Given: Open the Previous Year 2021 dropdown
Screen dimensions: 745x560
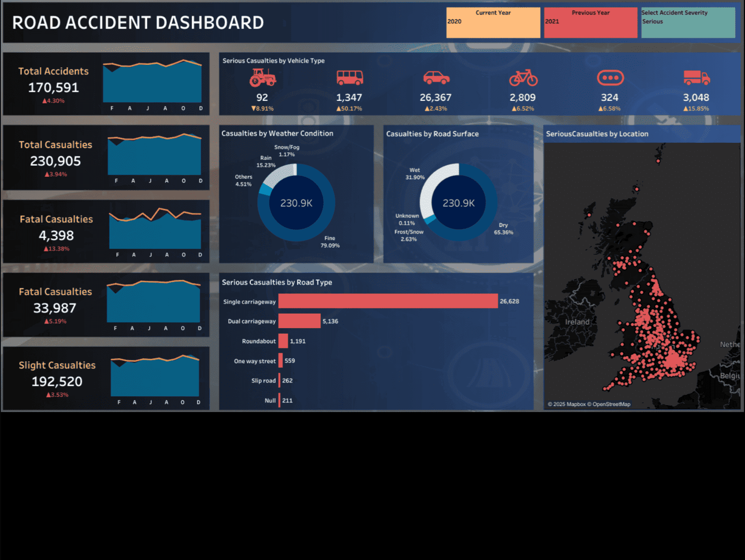Looking at the screenshot, I should click(590, 22).
